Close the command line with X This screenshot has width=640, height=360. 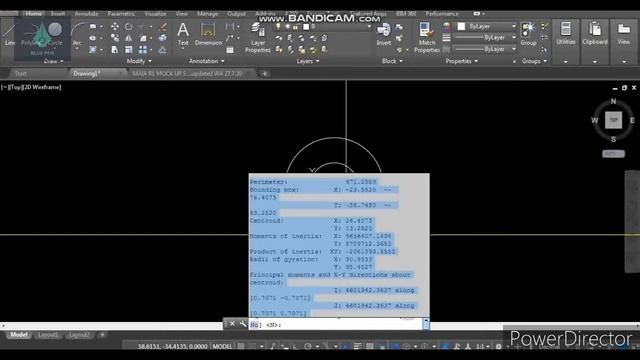pos(232,324)
